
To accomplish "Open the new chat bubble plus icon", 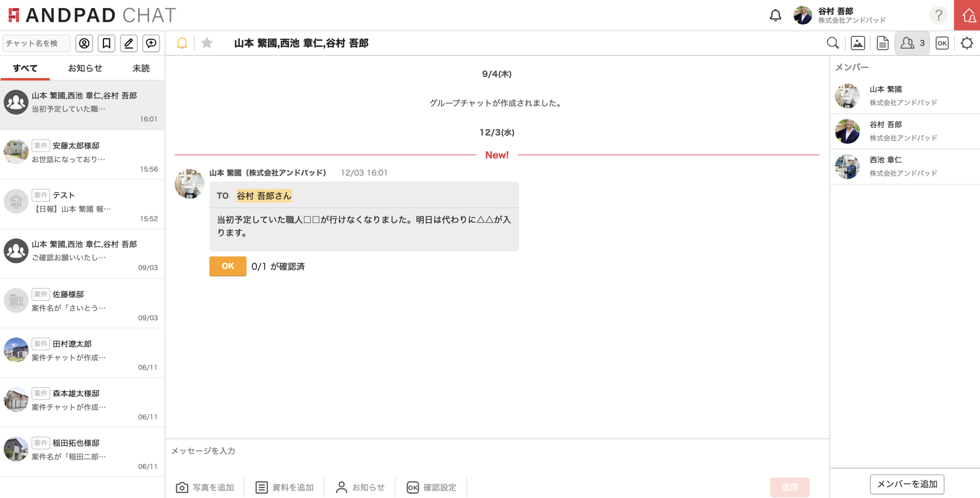I will click(151, 43).
